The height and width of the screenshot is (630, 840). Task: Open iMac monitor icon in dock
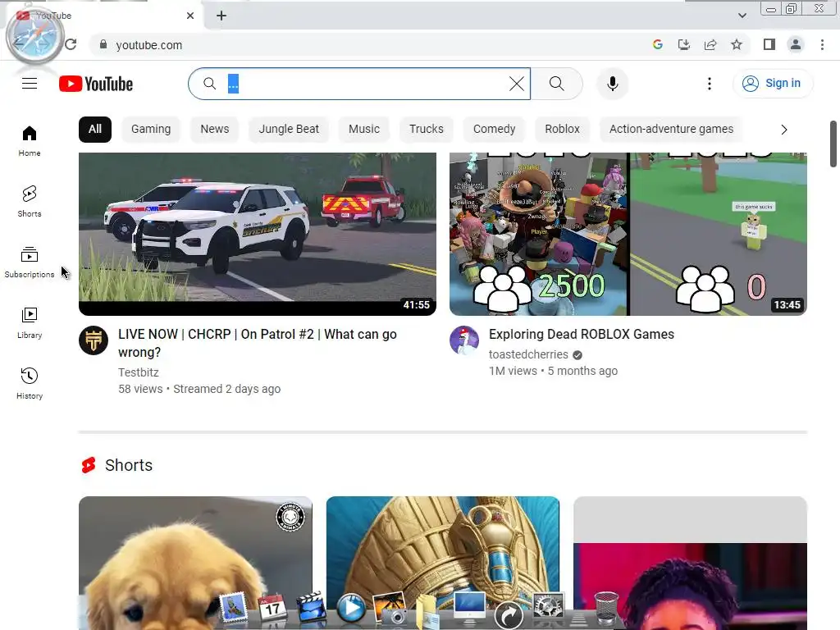469,608
